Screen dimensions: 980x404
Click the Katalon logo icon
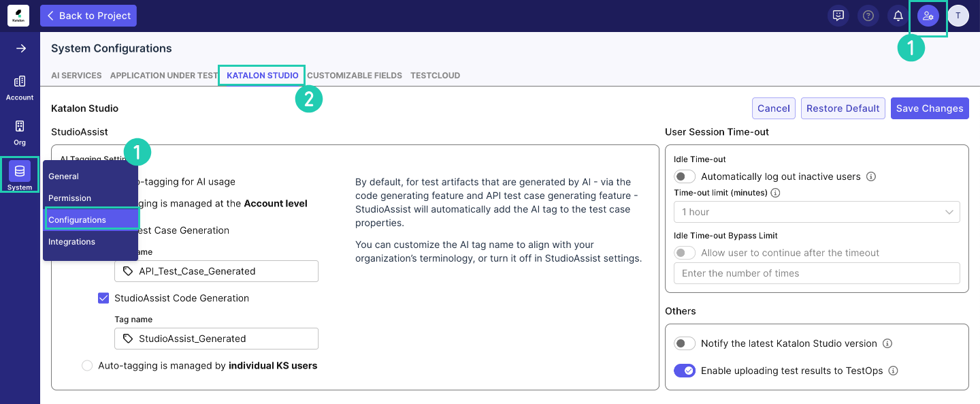tap(18, 16)
